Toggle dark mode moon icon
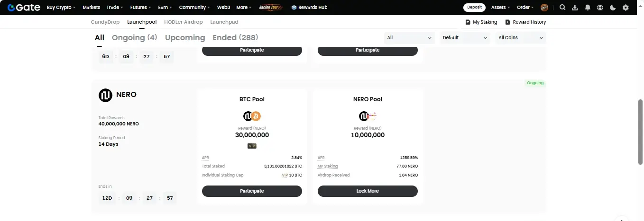Viewport: 644px width, 221px height. [613, 8]
